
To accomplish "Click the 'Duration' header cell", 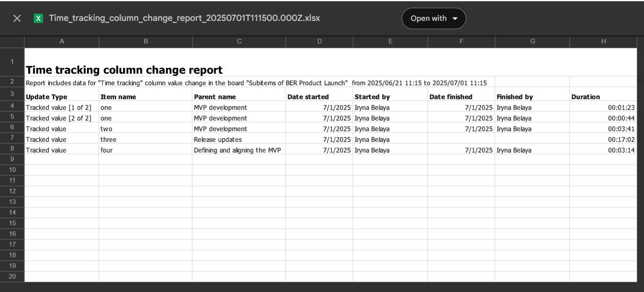I will [603, 97].
